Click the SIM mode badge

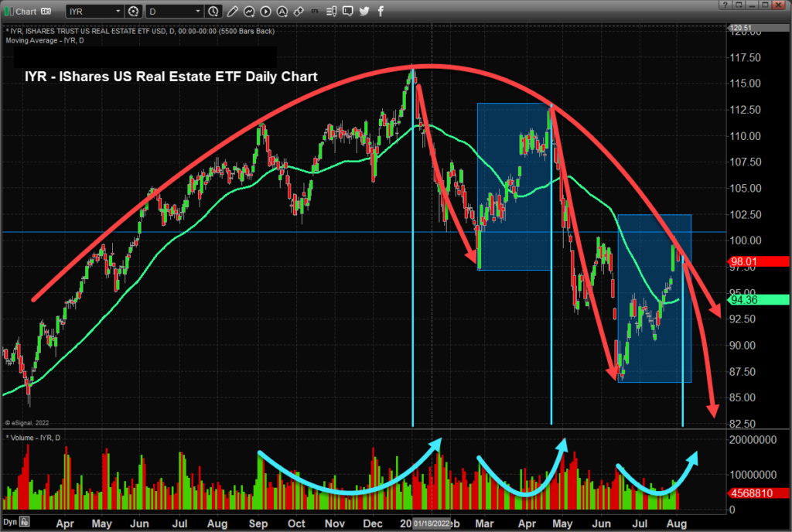[x=46, y=11]
